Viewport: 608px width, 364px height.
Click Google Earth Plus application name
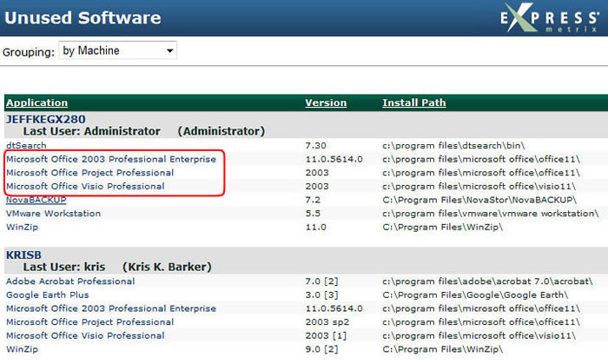(47, 295)
